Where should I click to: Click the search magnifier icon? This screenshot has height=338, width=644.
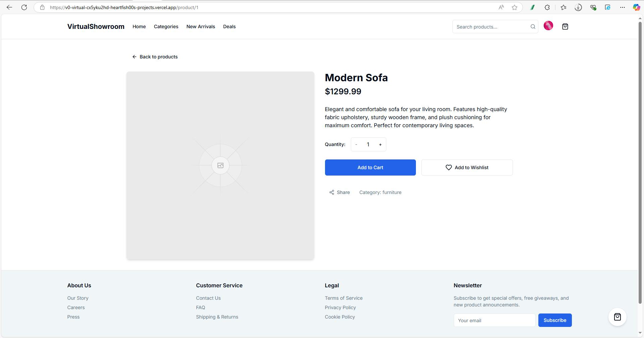point(533,27)
